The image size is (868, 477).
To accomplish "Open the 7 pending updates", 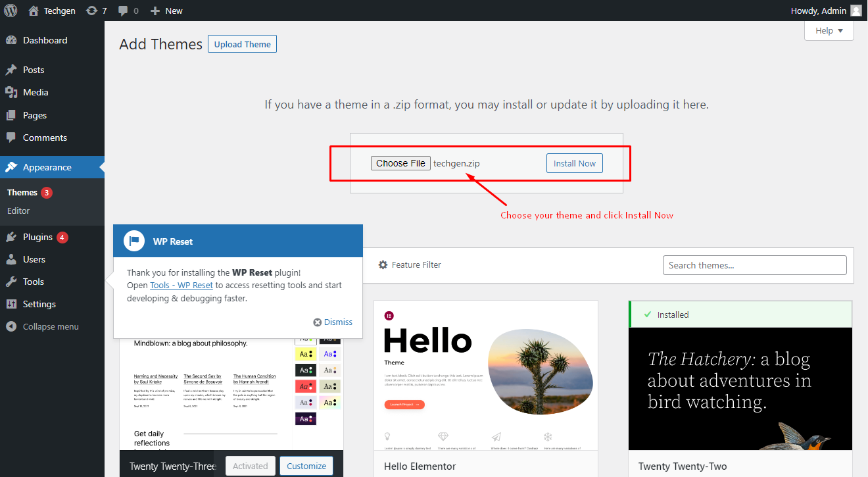I will 96,11.
